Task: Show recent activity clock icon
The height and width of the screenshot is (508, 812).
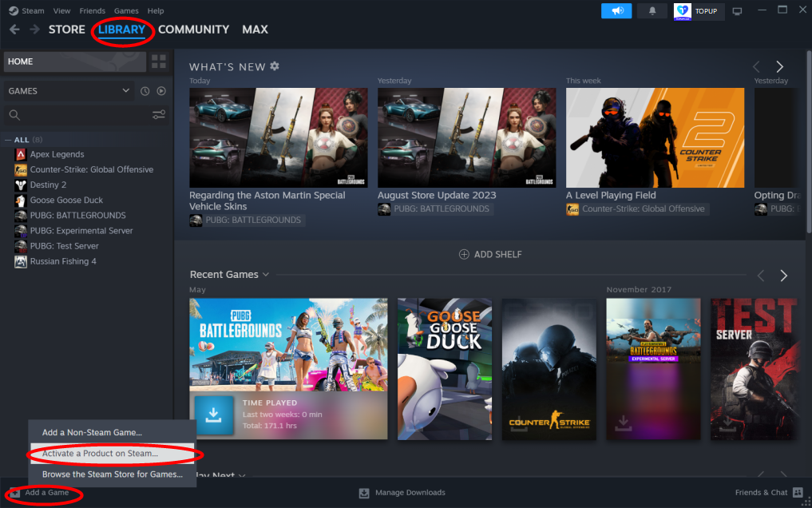Action: coord(145,91)
